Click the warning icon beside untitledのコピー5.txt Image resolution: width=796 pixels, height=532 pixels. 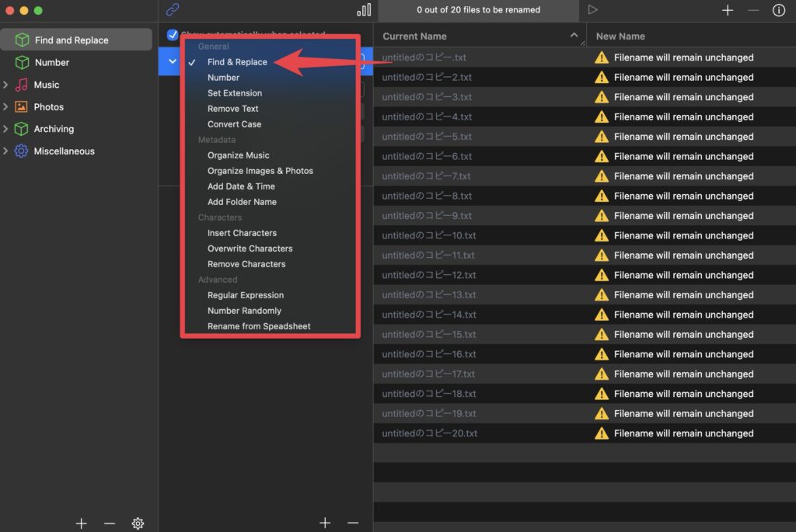pos(601,137)
